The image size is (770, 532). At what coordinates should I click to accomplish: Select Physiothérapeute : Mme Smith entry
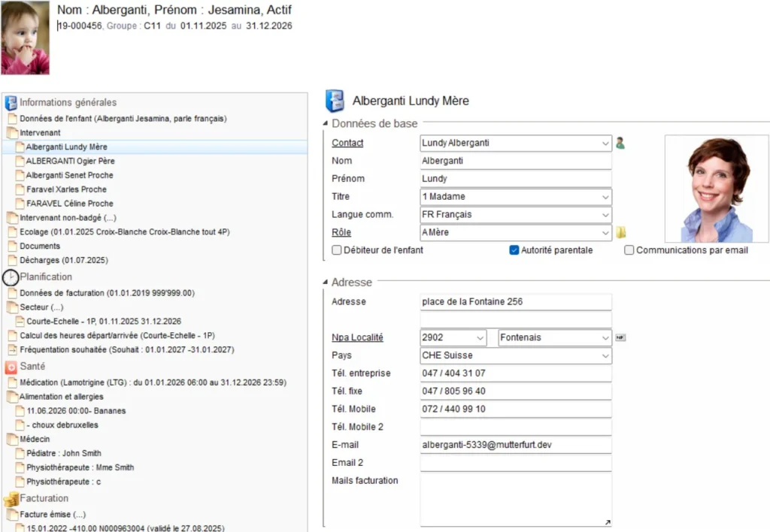tap(80, 467)
